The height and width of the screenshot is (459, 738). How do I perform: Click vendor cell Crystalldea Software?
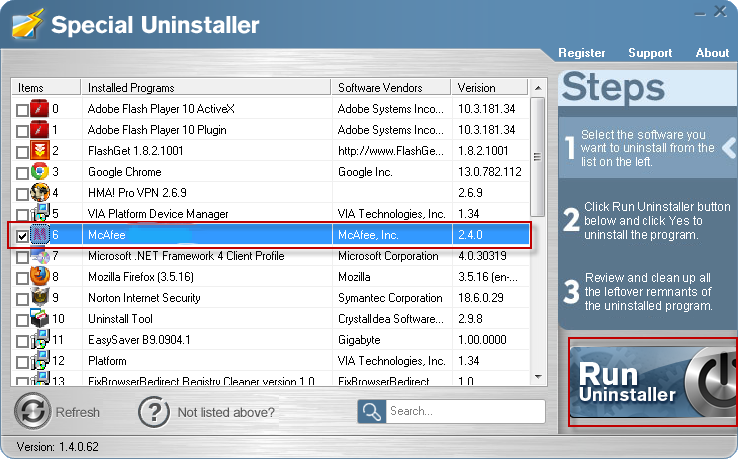coord(391,319)
